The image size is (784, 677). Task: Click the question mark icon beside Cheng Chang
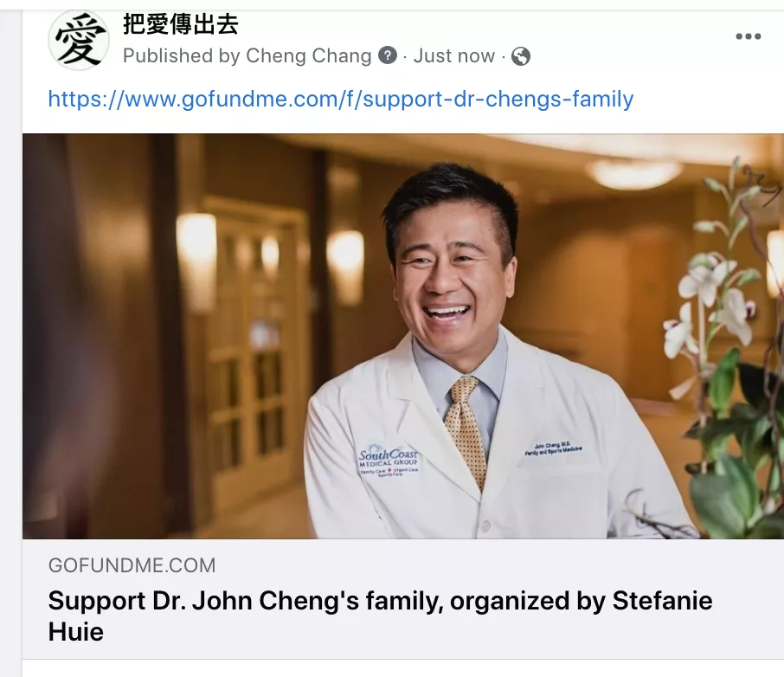coord(388,55)
